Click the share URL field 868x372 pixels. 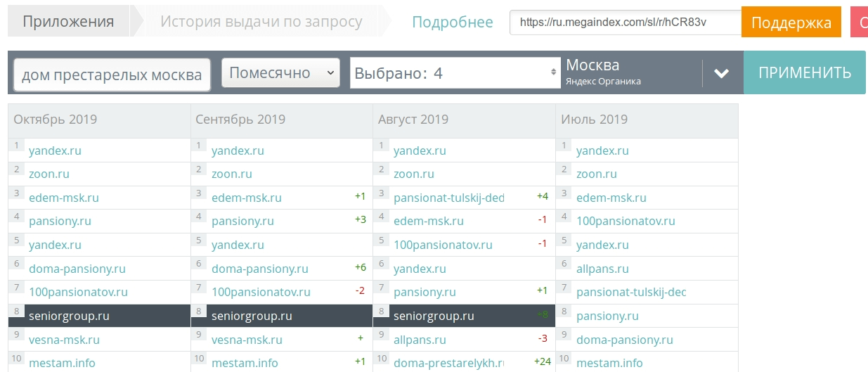click(x=625, y=22)
